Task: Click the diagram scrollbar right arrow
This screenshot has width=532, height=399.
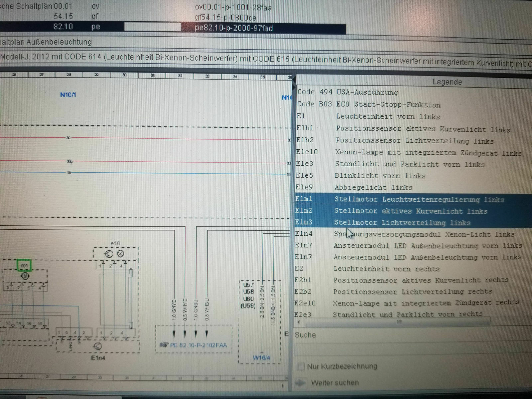Action: (x=283, y=386)
